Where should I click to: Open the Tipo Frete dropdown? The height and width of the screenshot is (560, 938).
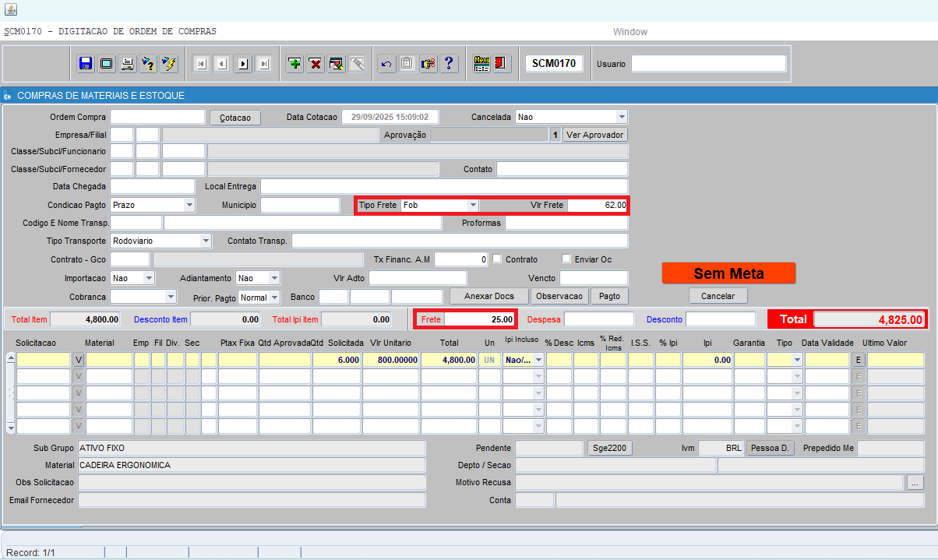coord(472,205)
